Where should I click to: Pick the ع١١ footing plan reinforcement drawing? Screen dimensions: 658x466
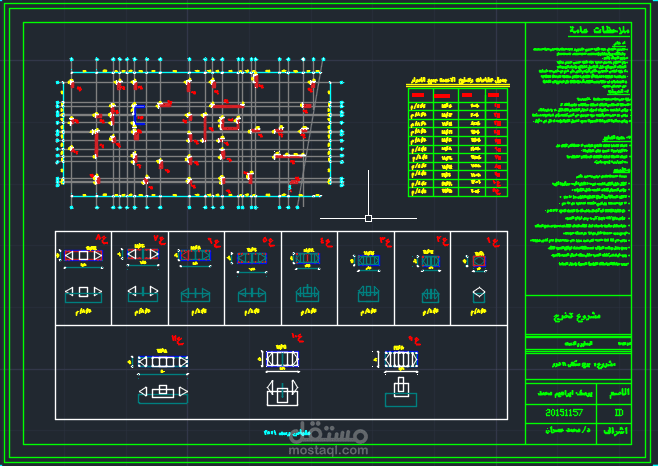coord(163,361)
